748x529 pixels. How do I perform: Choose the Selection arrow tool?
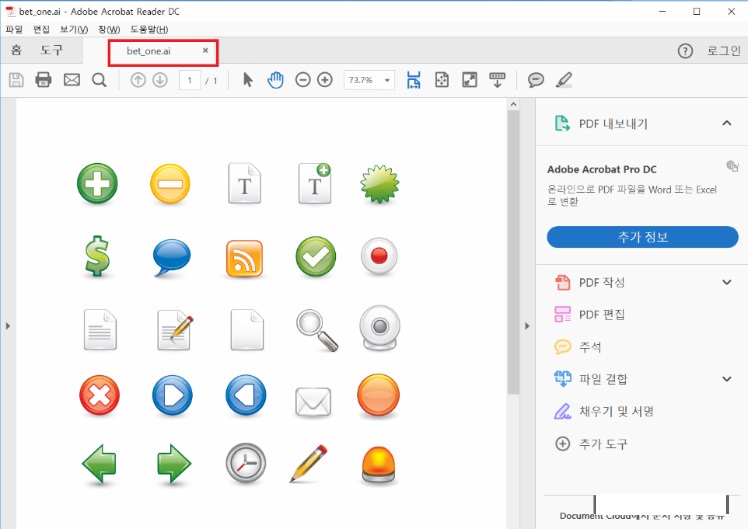(x=248, y=80)
